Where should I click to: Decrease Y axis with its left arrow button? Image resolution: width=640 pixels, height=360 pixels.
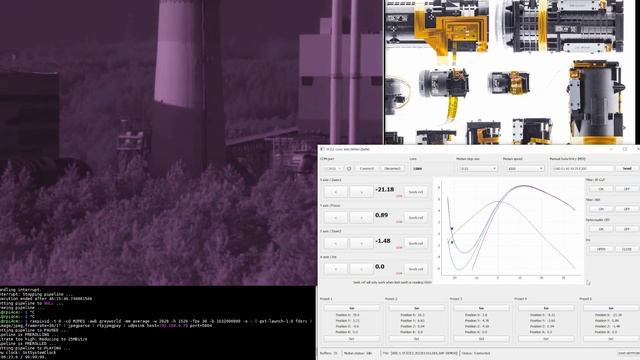coord(336,218)
